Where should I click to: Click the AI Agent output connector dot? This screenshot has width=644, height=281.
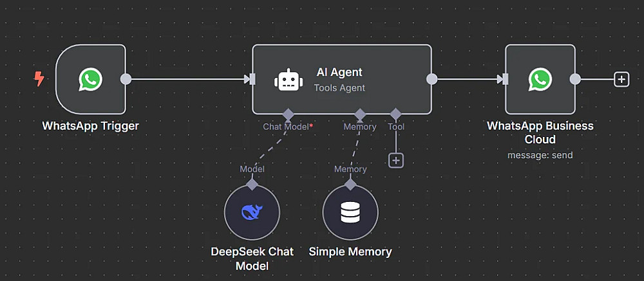(x=431, y=79)
